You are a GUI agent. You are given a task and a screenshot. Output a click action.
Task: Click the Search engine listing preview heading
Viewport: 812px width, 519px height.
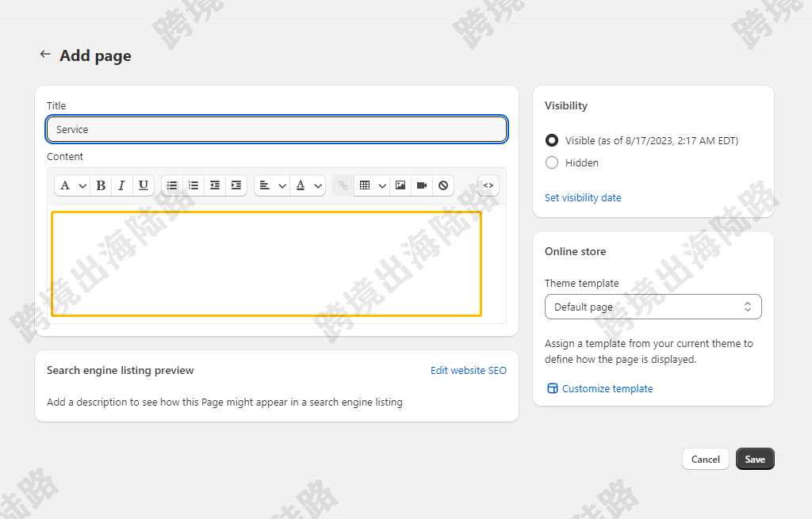click(121, 371)
